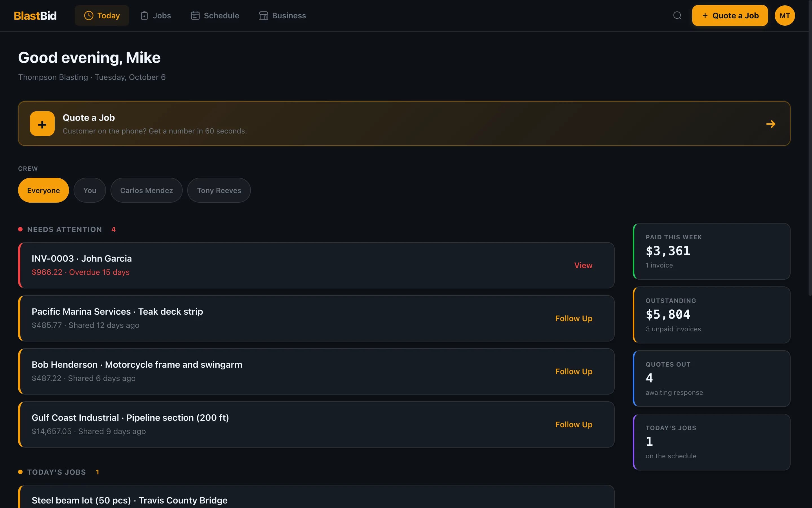Viewport: 812px width, 508px height.
Task: Filter crew by Carlos Mendez
Action: 147,190
